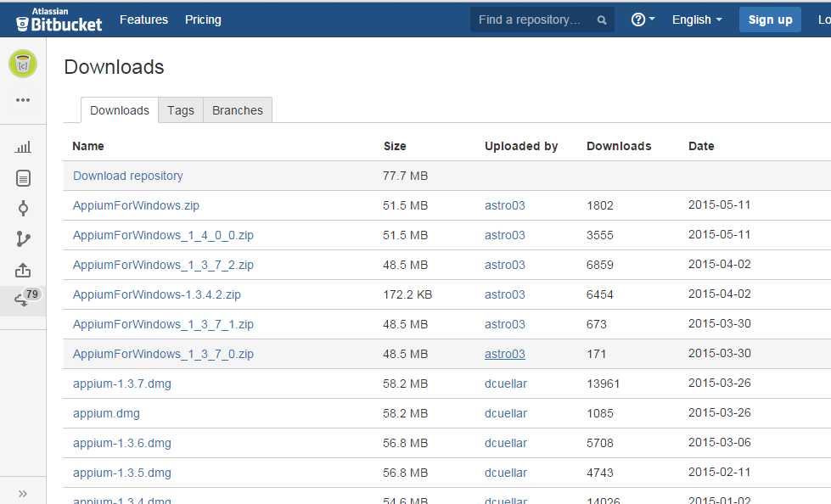Open astro03 profile in AppiumForWindows_1_3_7_2.zip row
Viewport: 831px width, 504px height.
(504, 265)
